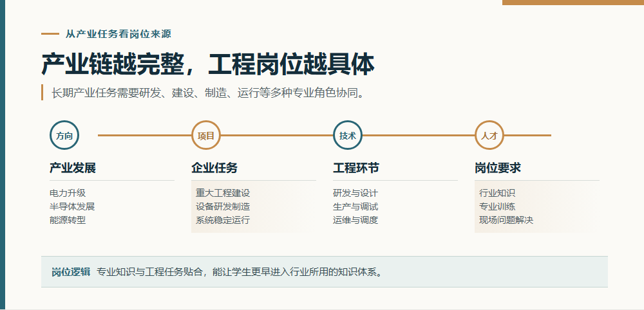Click the text 电力升级

click(68, 193)
